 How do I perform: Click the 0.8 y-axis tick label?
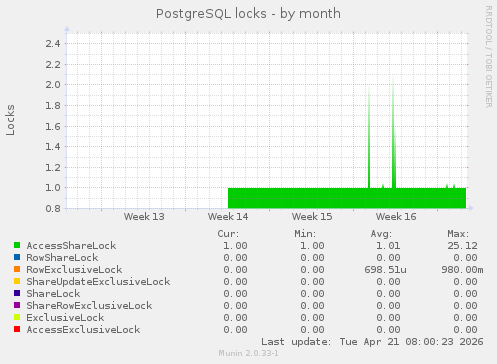pyautogui.click(x=53, y=208)
